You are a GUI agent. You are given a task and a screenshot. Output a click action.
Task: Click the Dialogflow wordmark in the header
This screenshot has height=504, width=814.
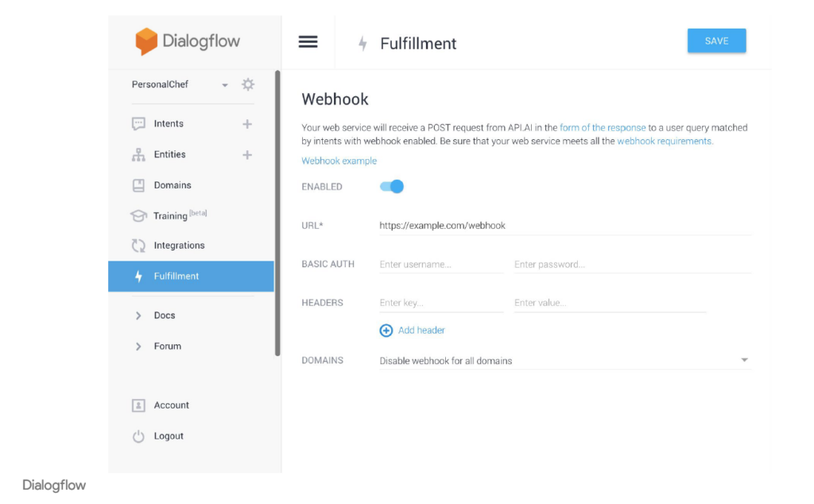point(201,41)
